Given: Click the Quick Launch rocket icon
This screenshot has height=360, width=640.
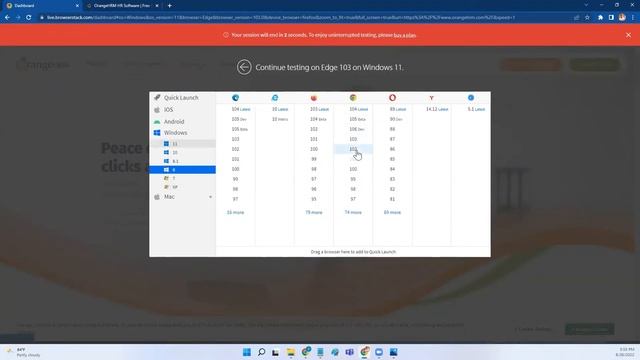Looking at the screenshot, I should pos(157,98).
